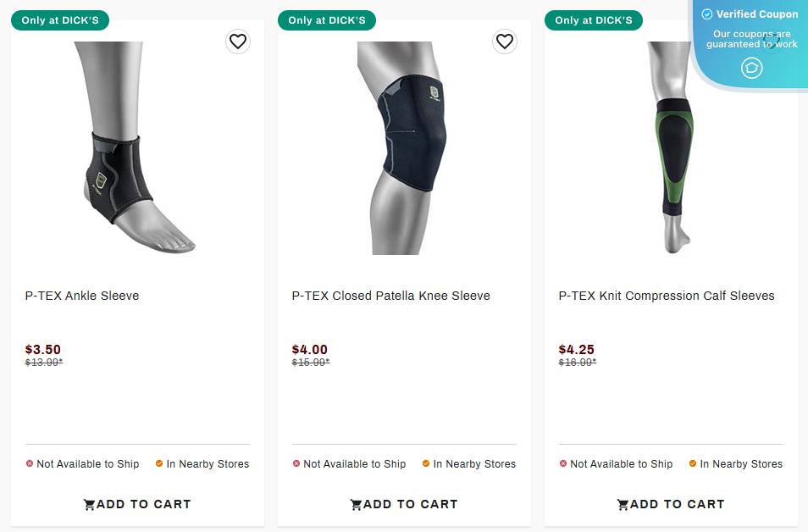Click the crossed-out $16.00 original price
Screen dimensions: 808x532
click(578, 362)
